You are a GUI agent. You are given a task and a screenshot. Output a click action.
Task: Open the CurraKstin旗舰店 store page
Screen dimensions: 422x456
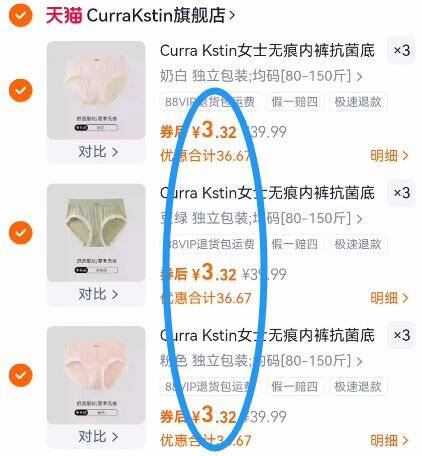pyautogui.click(x=161, y=15)
